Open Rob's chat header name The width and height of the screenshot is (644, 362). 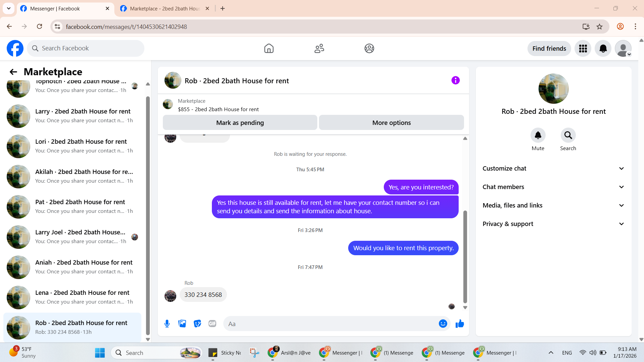[236, 81]
